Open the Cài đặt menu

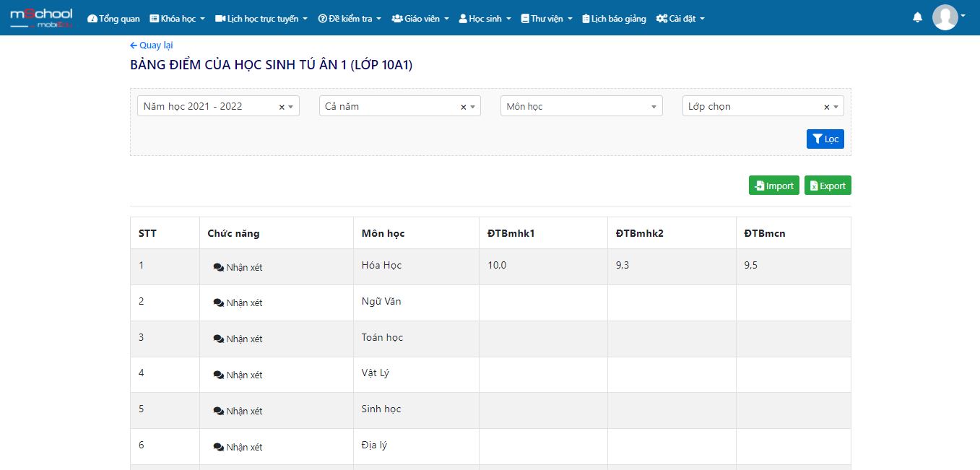[680, 19]
